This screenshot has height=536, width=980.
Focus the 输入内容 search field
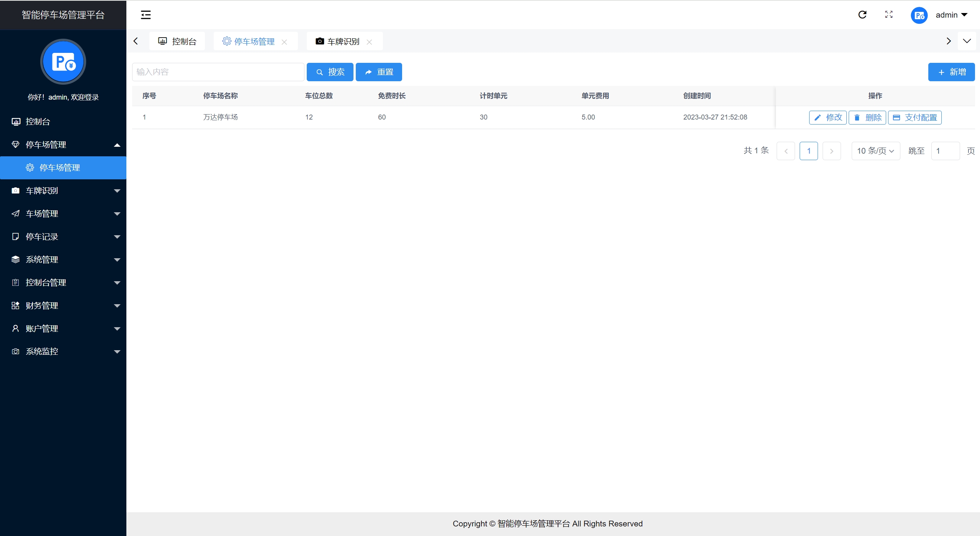218,72
